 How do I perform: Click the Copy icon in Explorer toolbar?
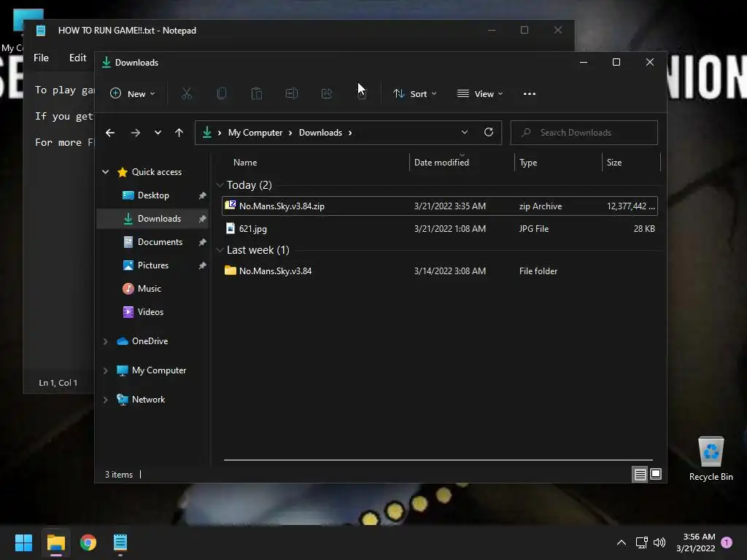click(222, 93)
